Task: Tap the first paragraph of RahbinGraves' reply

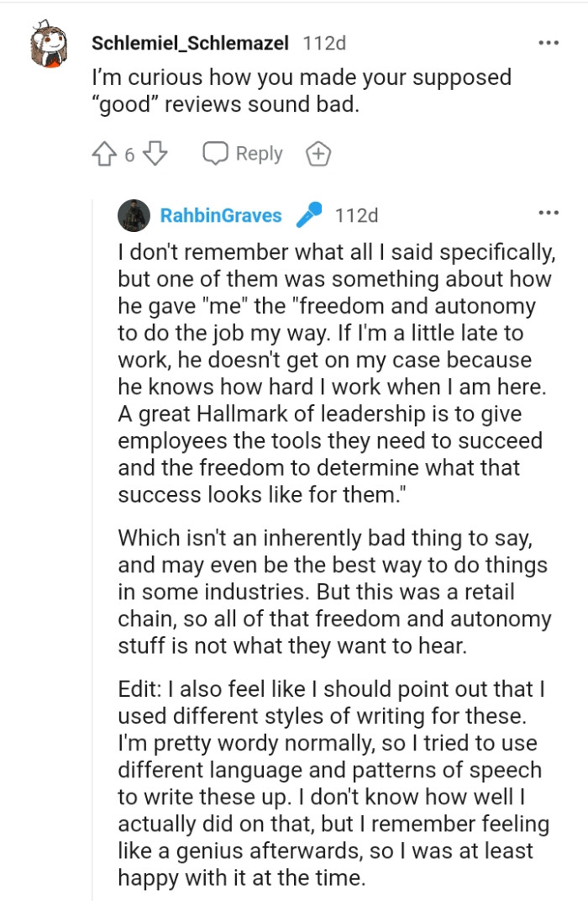Action: click(x=328, y=370)
